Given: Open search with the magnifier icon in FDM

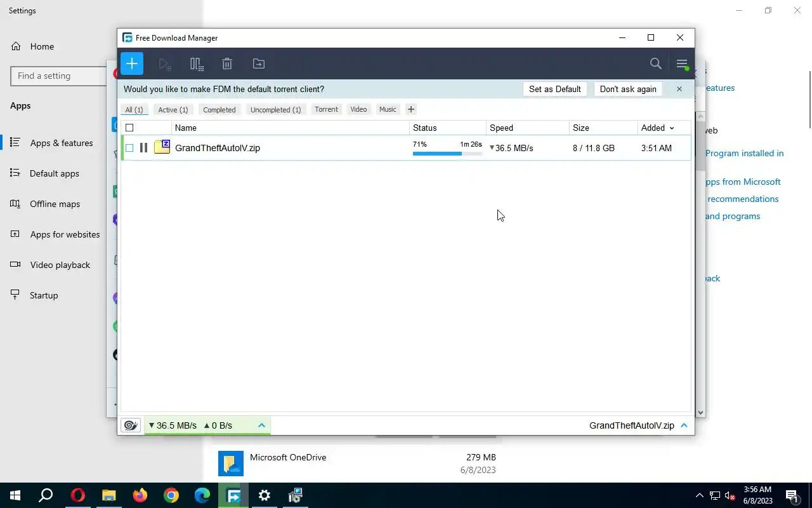Looking at the screenshot, I should pyautogui.click(x=656, y=63).
